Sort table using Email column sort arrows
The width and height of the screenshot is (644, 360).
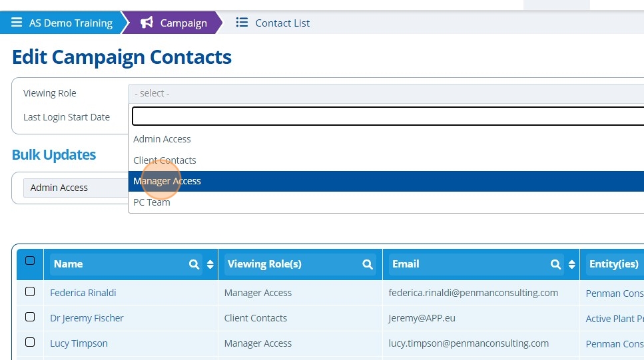coord(572,264)
